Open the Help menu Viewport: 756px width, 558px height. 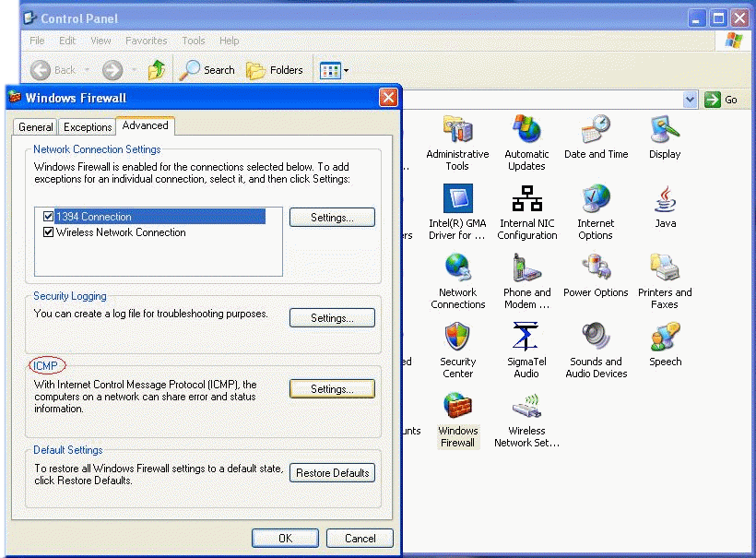[229, 41]
